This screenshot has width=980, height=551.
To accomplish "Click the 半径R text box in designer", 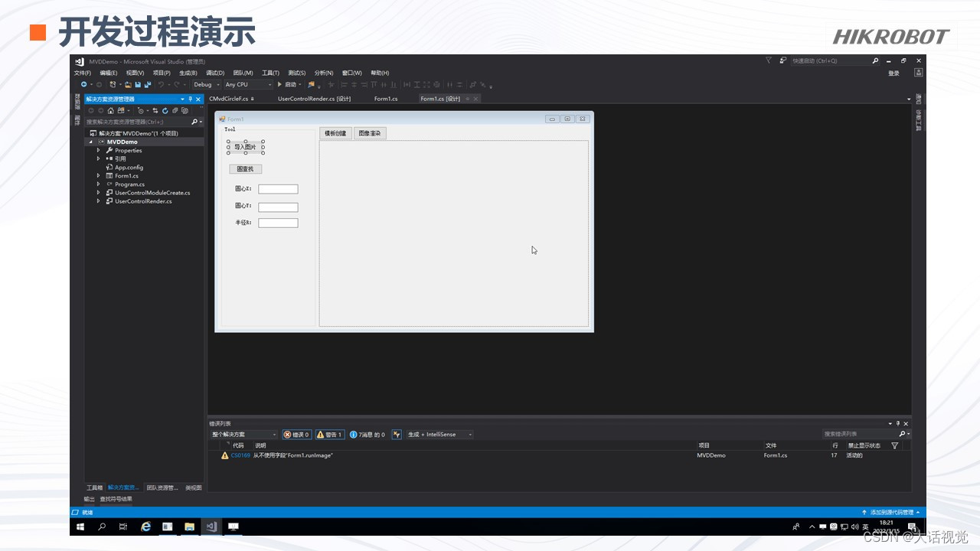I will [278, 223].
